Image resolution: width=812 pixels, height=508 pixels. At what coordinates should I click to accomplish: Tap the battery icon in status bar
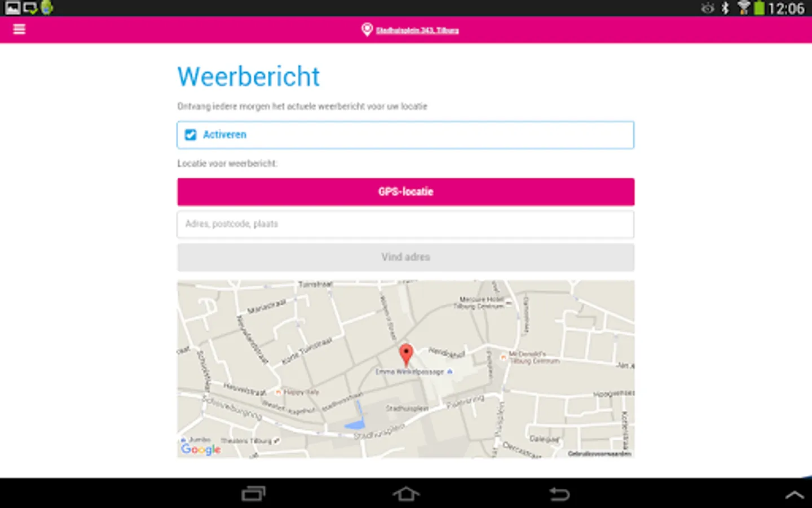tap(760, 8)
